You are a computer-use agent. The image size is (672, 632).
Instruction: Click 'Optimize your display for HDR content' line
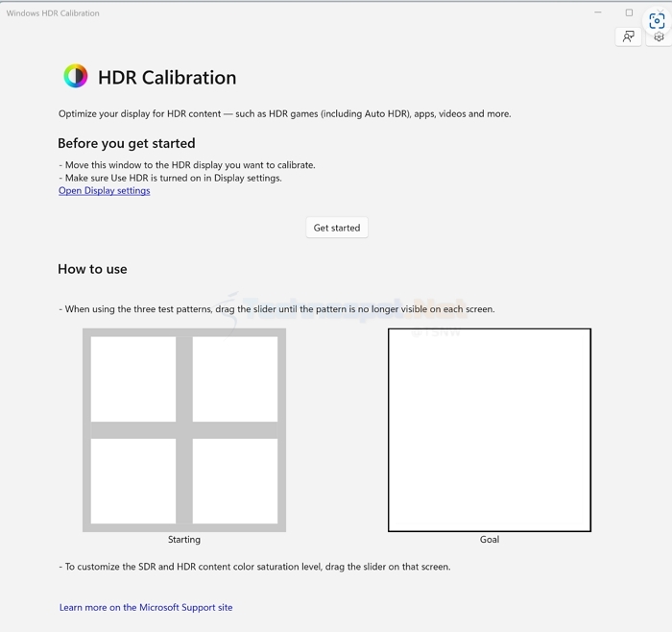[x=284, y=114]
